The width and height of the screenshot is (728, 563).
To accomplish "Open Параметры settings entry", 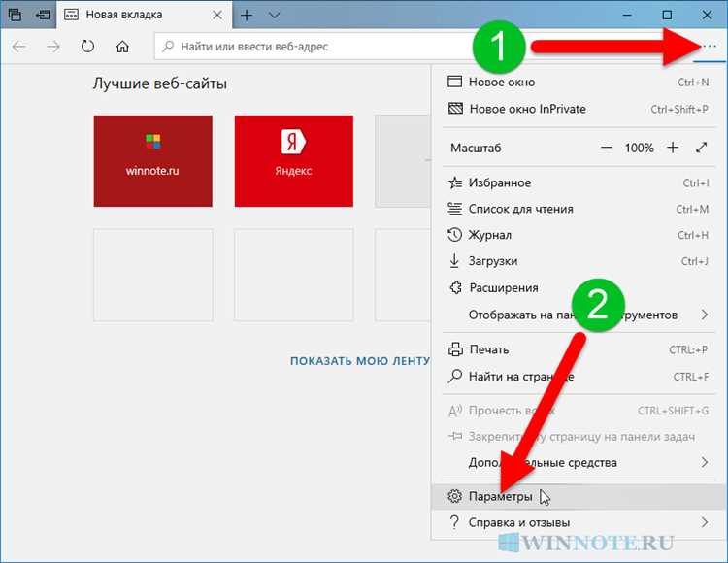I will point(579,496).
